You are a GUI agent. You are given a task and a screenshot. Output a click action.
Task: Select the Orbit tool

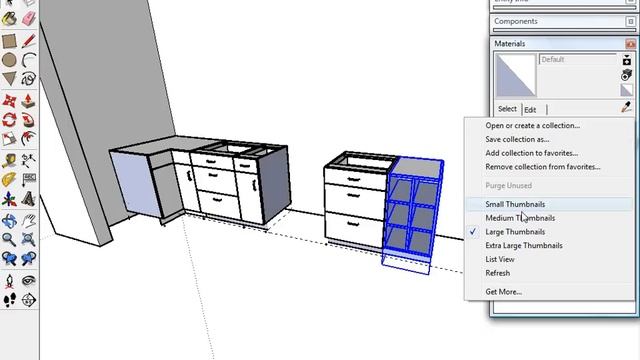click(9, 221)
